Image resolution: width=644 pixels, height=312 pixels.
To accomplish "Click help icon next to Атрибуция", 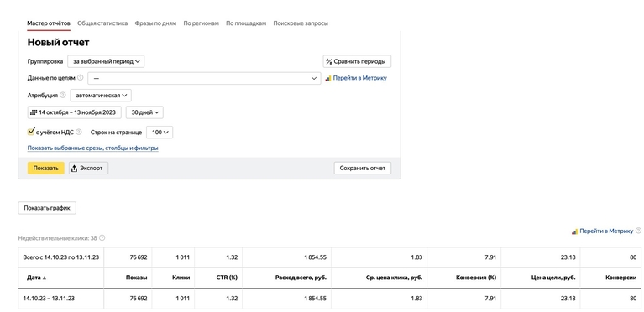I will click(62, 95).
